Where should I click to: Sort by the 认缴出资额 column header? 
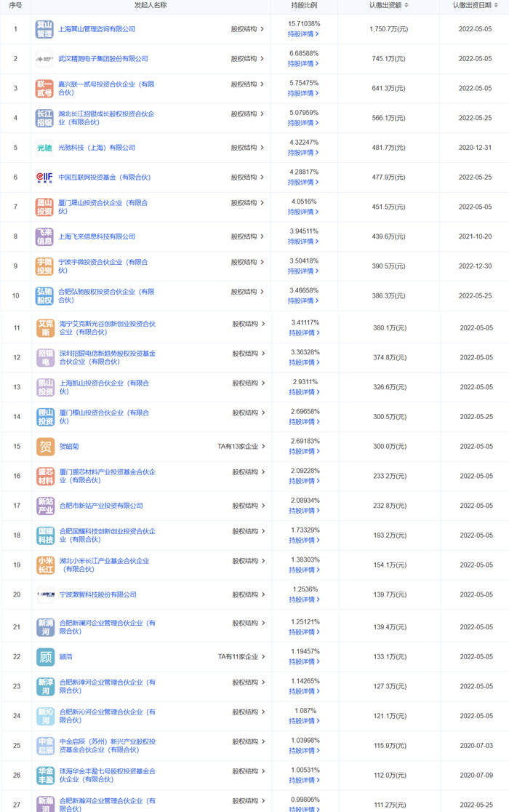388,5
